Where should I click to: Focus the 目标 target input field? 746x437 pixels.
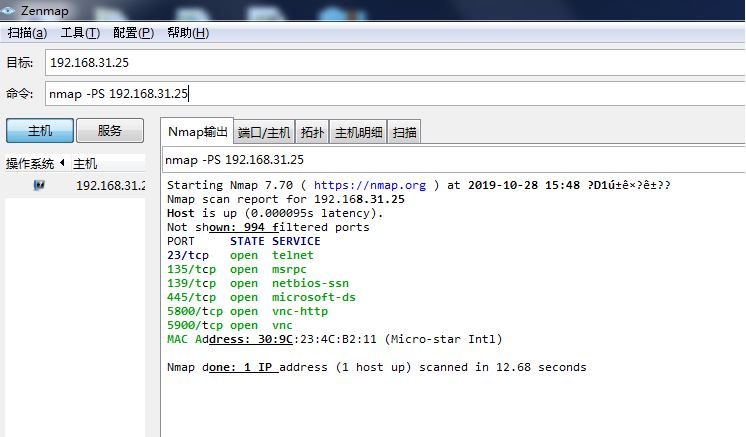(395, 63)
